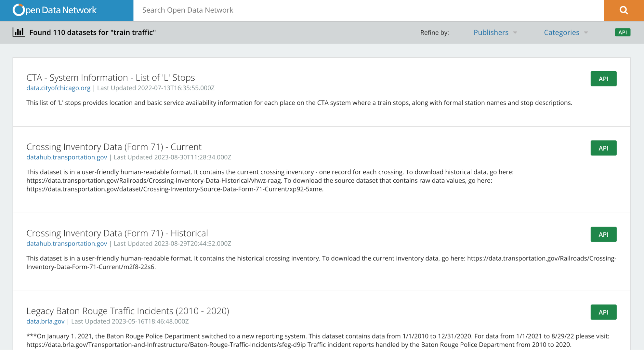Click API button for CTA 'L' Stops dataset

click(603, 79)
